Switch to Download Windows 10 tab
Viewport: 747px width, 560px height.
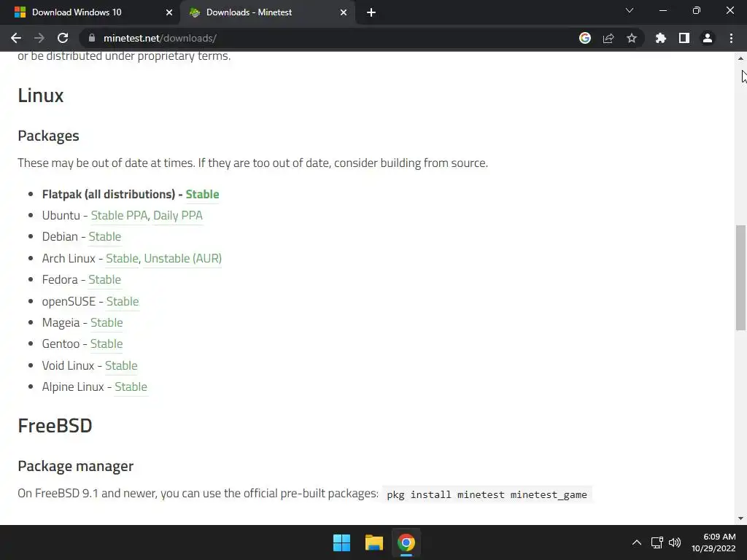[90, 12]
